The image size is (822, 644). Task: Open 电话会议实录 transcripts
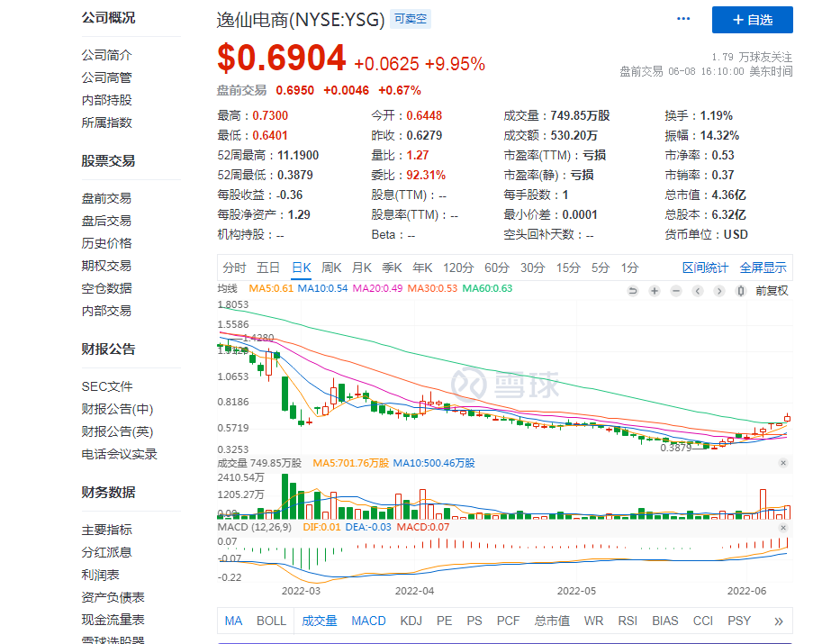pos(120,454)
